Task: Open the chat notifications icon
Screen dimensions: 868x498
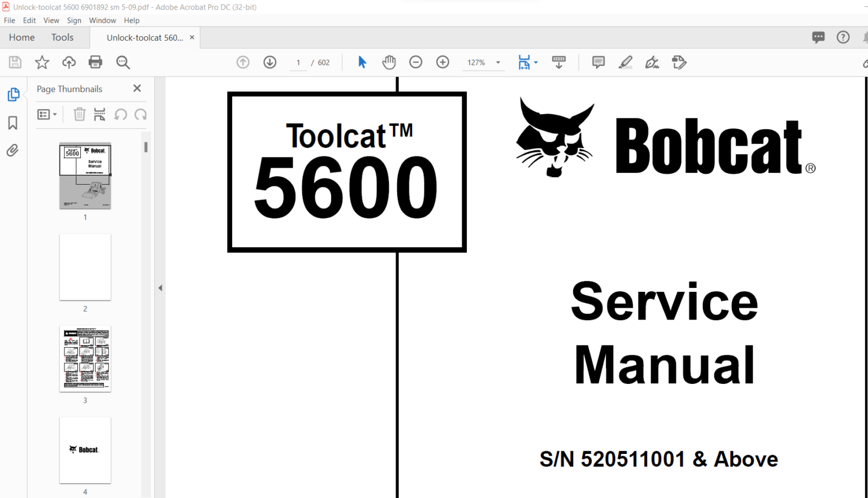Action: tap(818, 38)
